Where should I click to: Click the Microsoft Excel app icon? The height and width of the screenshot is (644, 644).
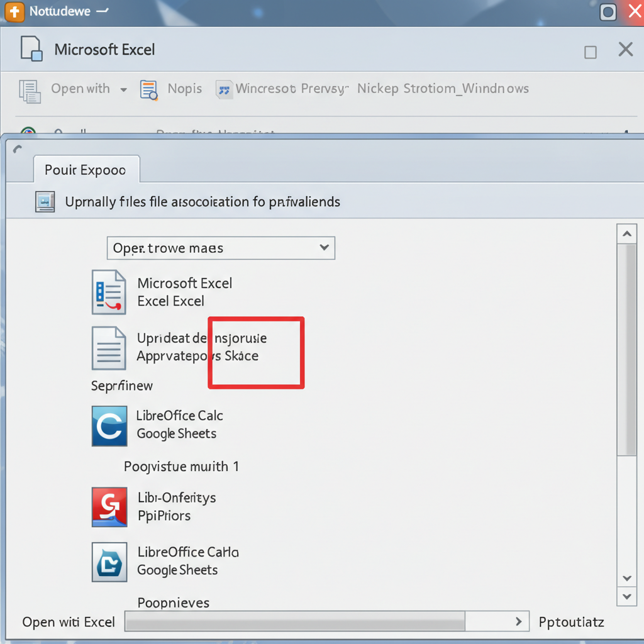point(109,292)
